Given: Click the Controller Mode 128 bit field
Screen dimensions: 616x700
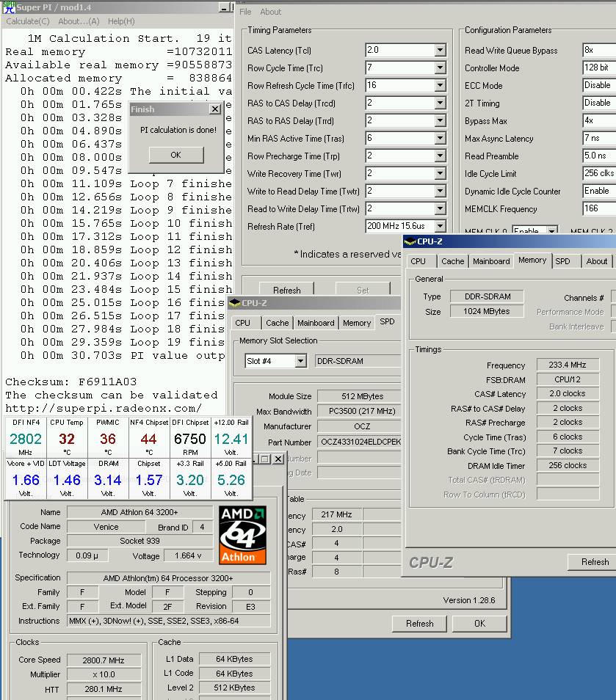Looking at the screenshot, I should click(x=598, y=68).
